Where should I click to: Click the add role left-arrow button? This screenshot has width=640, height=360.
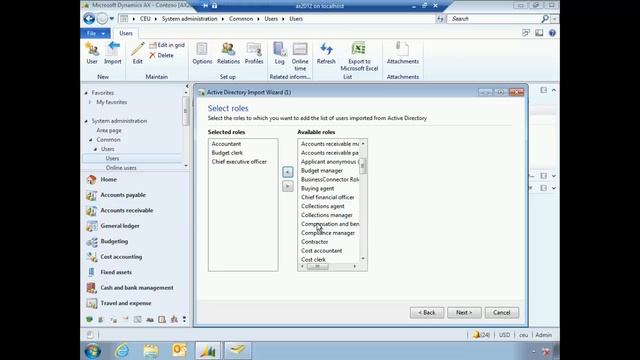pos(287,172)
